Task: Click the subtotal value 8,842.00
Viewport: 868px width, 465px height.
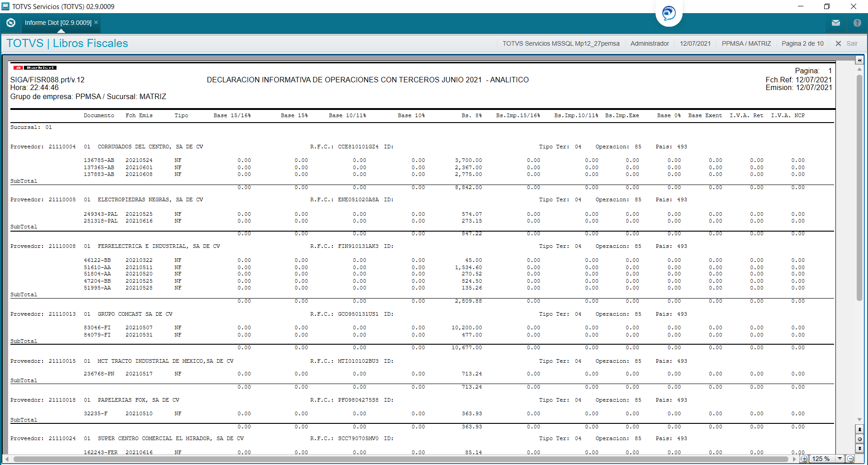Action: tap(468, 188)
